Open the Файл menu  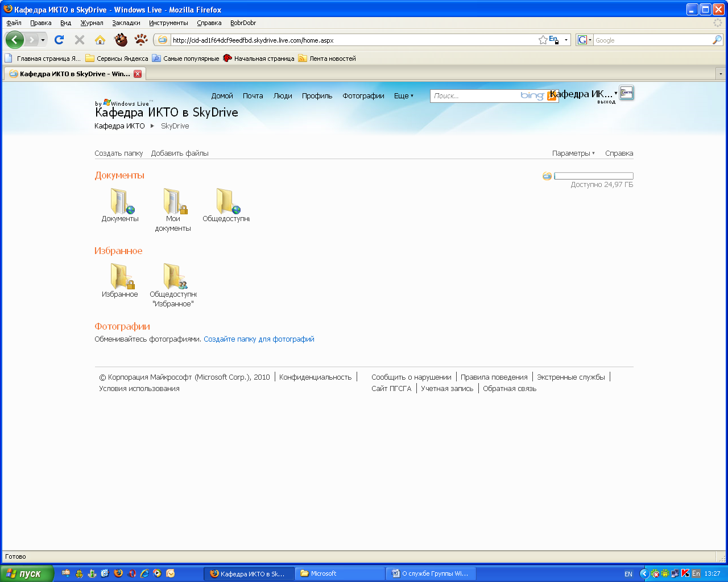[14, 23]
